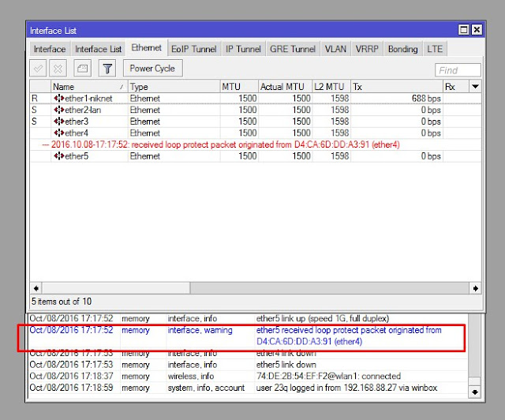Click the Enable checkmark toolbar icon

click(x=39, y=69)
